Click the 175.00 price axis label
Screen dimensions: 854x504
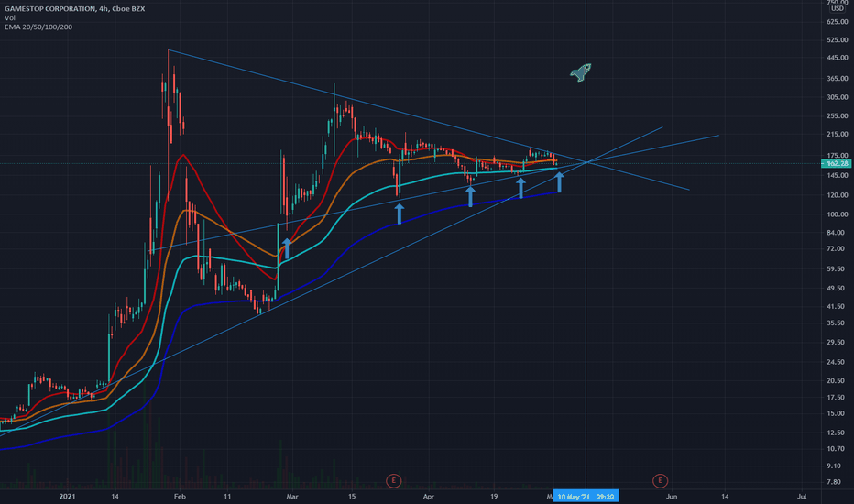pos(838,155)
